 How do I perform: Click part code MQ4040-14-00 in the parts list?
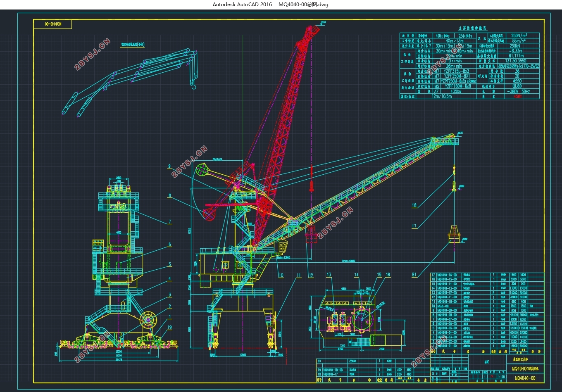[x=447, y=284]
